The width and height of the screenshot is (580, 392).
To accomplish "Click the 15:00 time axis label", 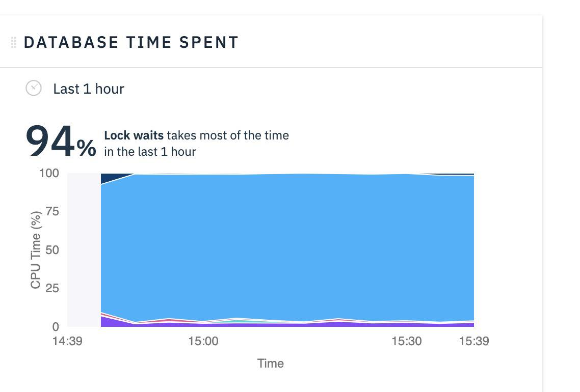I will tap(203, 341).
